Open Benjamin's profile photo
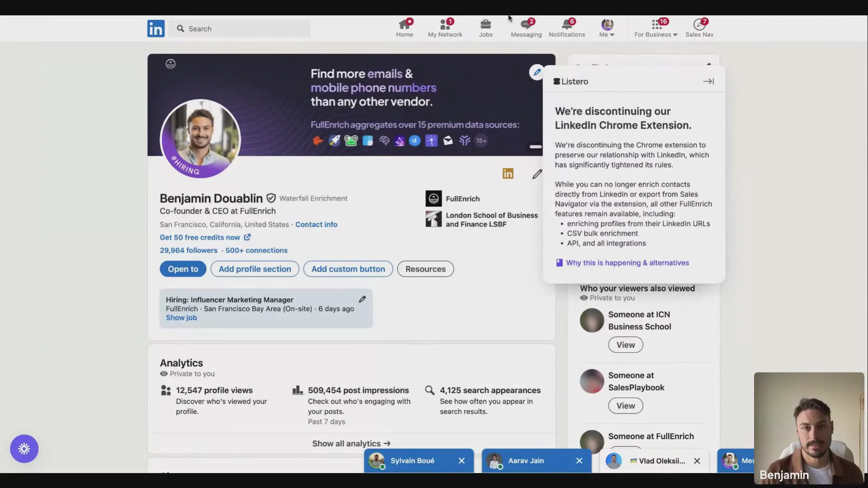The width and height of the screenshot is (868, 488). pos(200,139)
